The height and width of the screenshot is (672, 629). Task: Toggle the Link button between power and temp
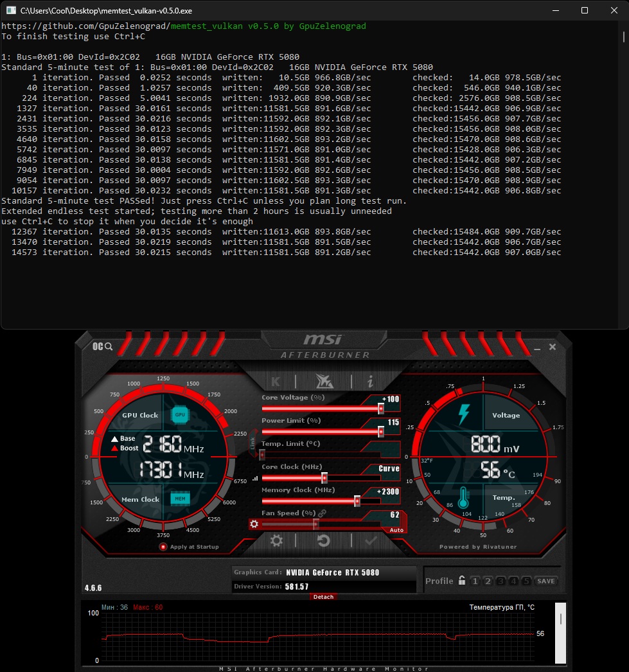click(252, 443)
